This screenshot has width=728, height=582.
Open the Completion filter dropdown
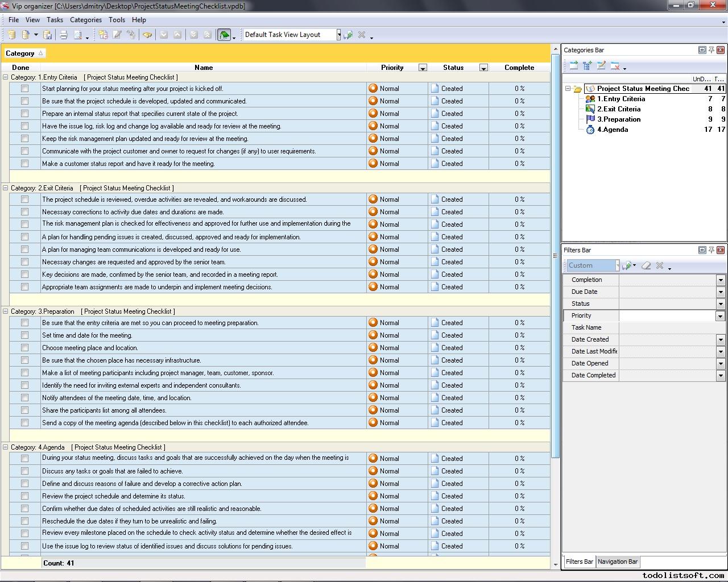coord(720,280)
